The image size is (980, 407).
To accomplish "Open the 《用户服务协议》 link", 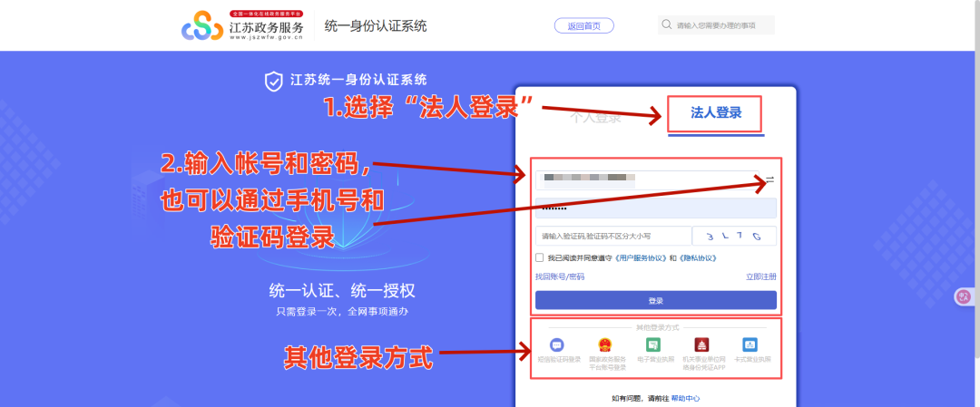I will coord(642,257).
